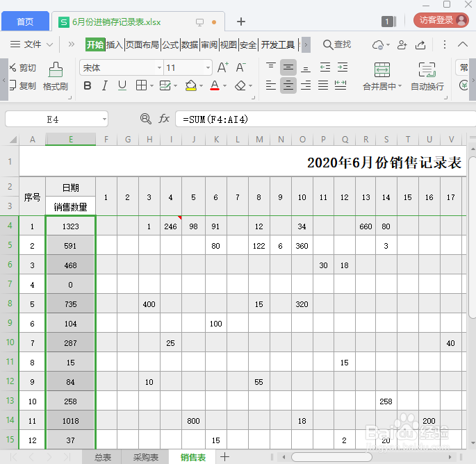Switch to the 开发工具 ribbon tab
476x464 pixels.
[278, 45]
